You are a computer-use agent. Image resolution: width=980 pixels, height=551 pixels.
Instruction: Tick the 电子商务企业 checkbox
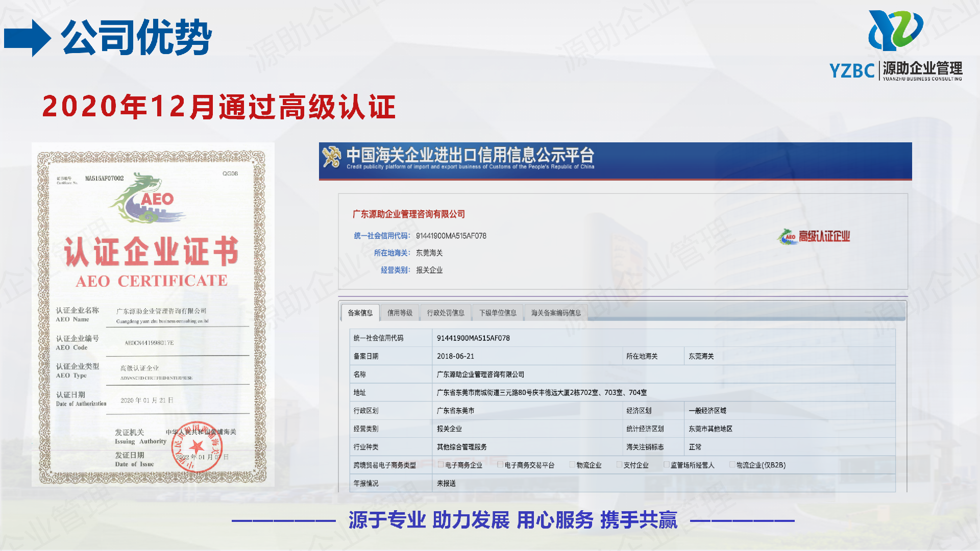tap(440, 465)
